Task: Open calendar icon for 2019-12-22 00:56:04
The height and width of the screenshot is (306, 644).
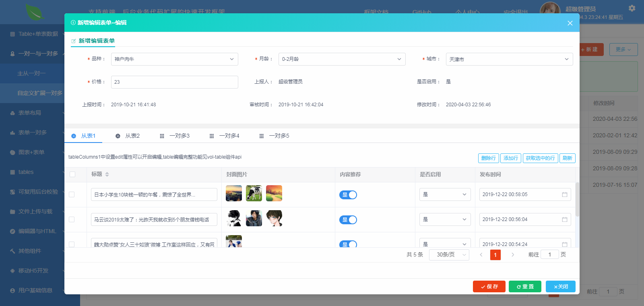Action: [x=565, y=219]
